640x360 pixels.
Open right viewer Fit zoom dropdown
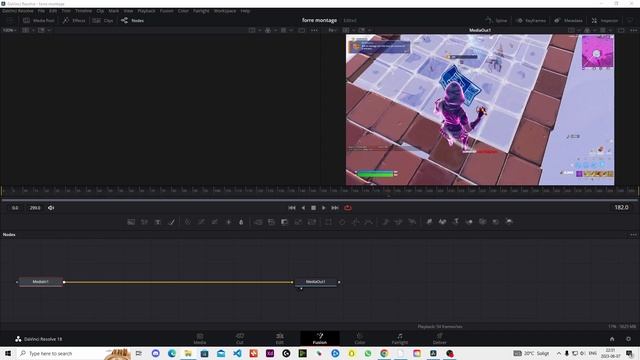pos(332,30)
